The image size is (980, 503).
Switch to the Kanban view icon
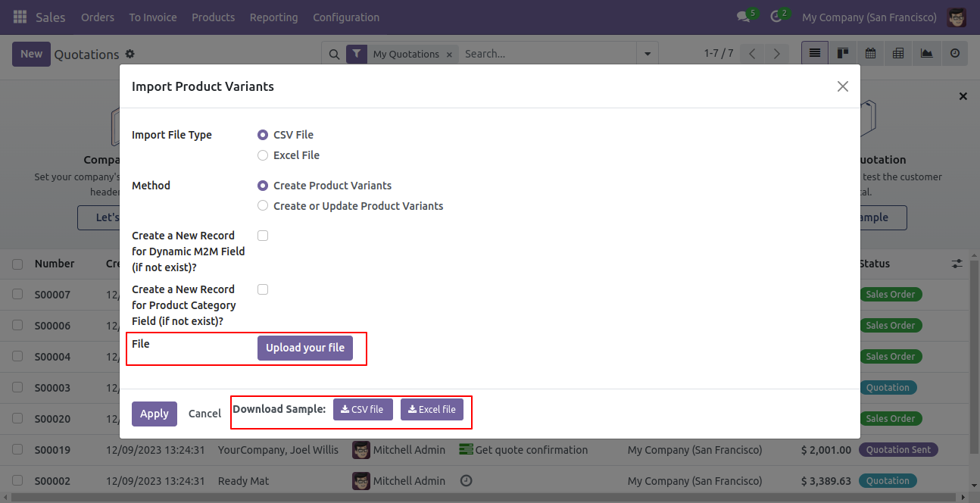(x=842, y=54)
